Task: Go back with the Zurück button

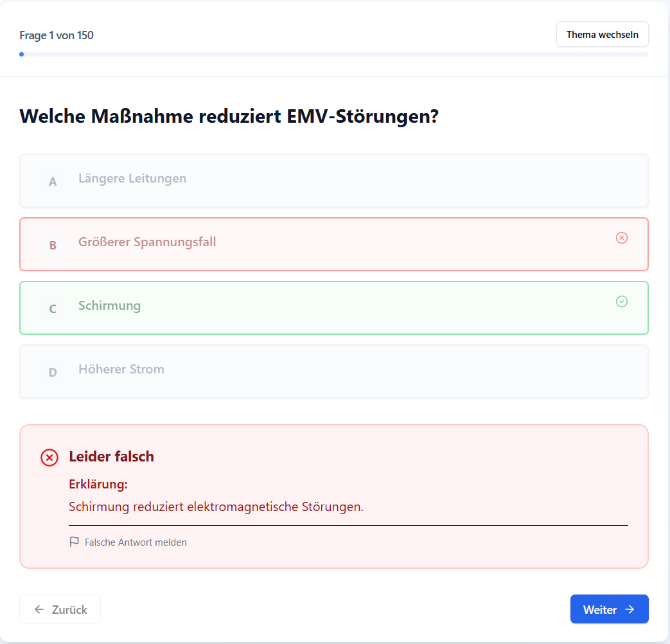Action: click(x=60, y=609)
